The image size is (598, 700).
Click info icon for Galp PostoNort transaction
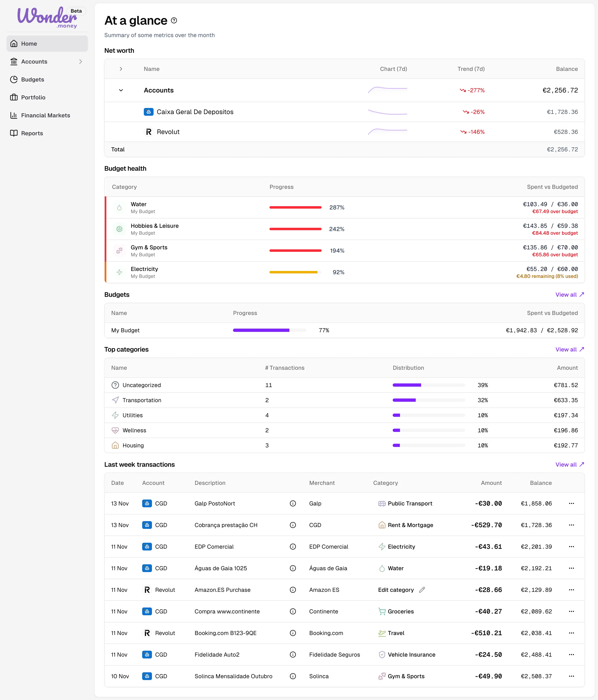[292, 503]
